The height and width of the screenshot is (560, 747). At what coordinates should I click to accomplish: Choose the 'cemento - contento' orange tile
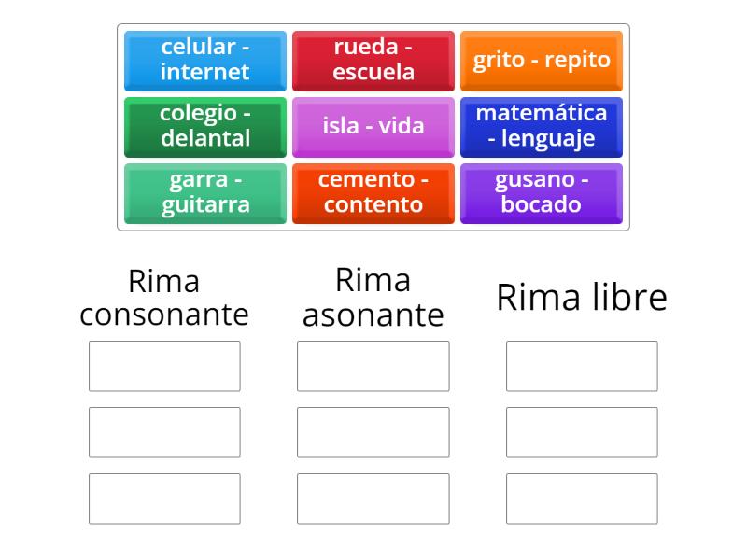click(373, 193)
